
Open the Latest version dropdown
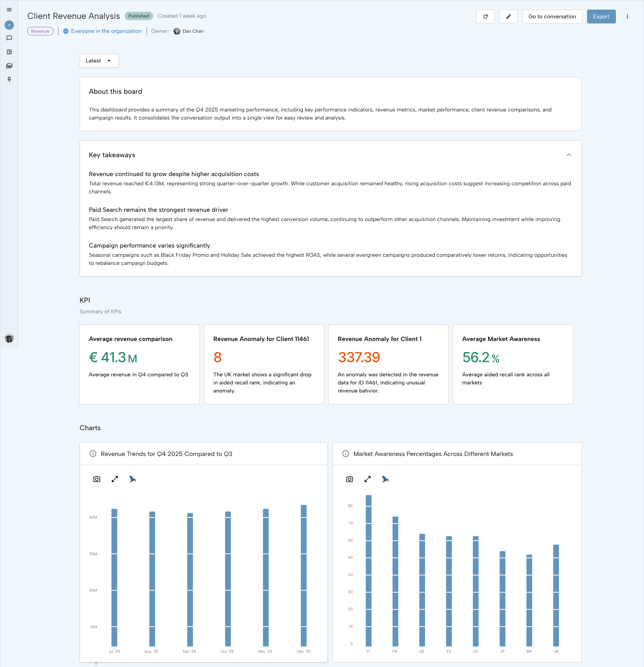pos(99,61)
